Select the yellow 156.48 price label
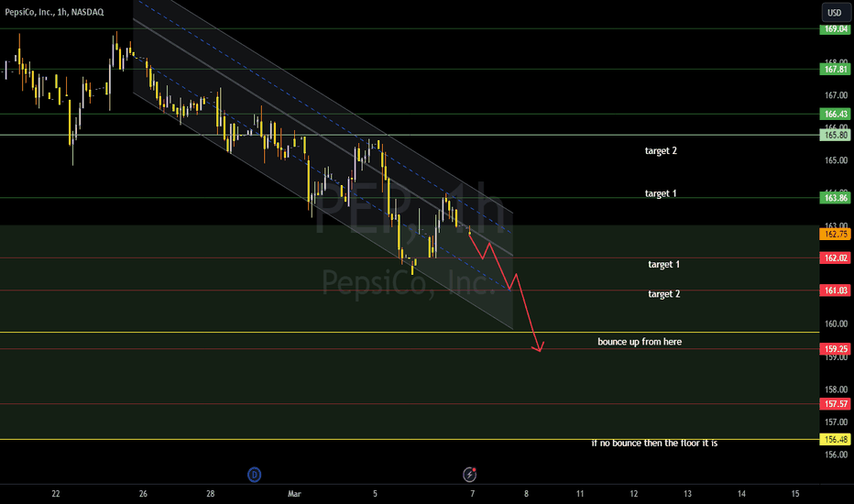Image resolution: width=854 pixels, height=504 pixels. [835, 439]
